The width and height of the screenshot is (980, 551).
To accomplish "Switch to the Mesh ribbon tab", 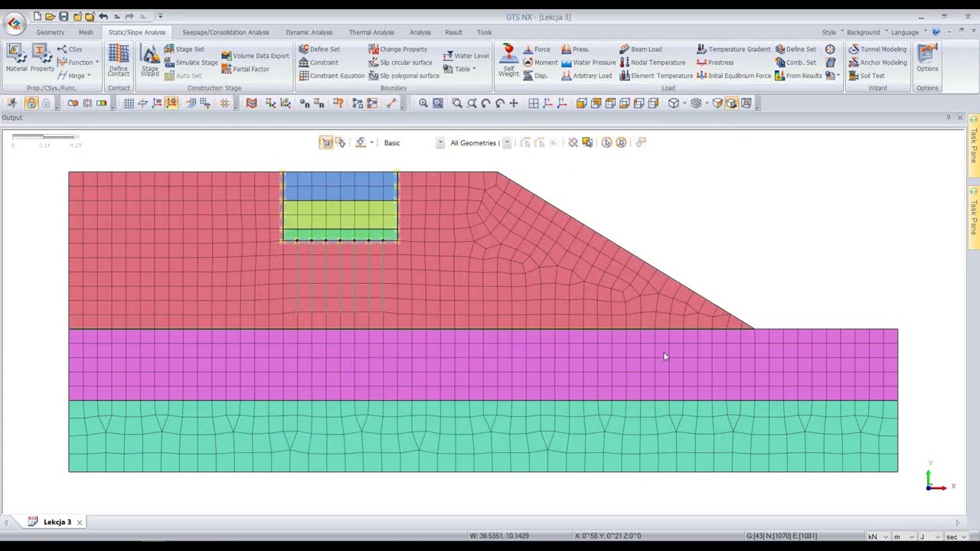I will (86, 33).
